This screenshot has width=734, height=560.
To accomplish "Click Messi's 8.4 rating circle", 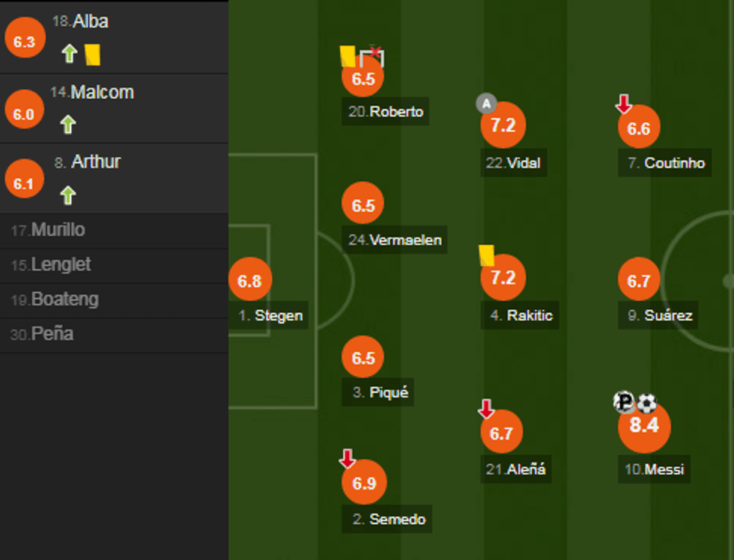I will click(x=644, y=426).
